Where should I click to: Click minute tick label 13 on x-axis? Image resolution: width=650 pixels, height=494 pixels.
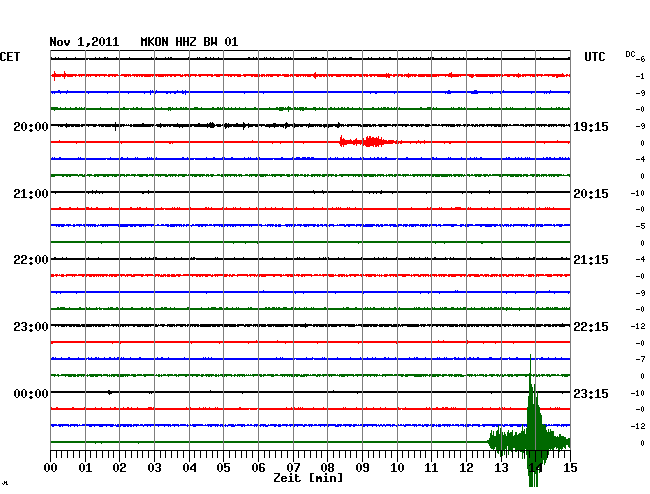501,467
